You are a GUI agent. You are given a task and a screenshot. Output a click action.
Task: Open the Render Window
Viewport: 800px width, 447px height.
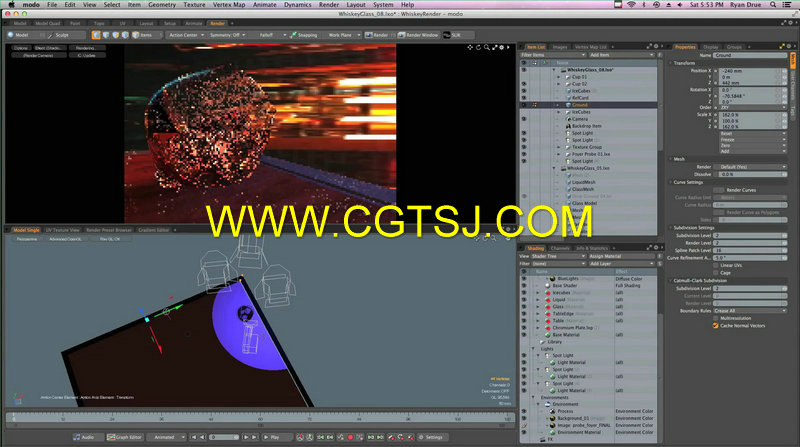[x=419, y=35]
